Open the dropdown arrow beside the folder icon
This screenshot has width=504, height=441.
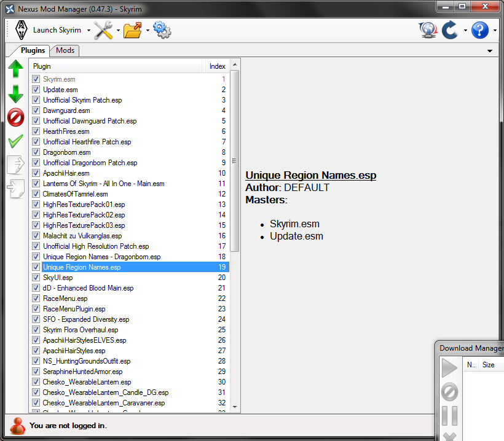pyautogui.click(x=148, y=30)
